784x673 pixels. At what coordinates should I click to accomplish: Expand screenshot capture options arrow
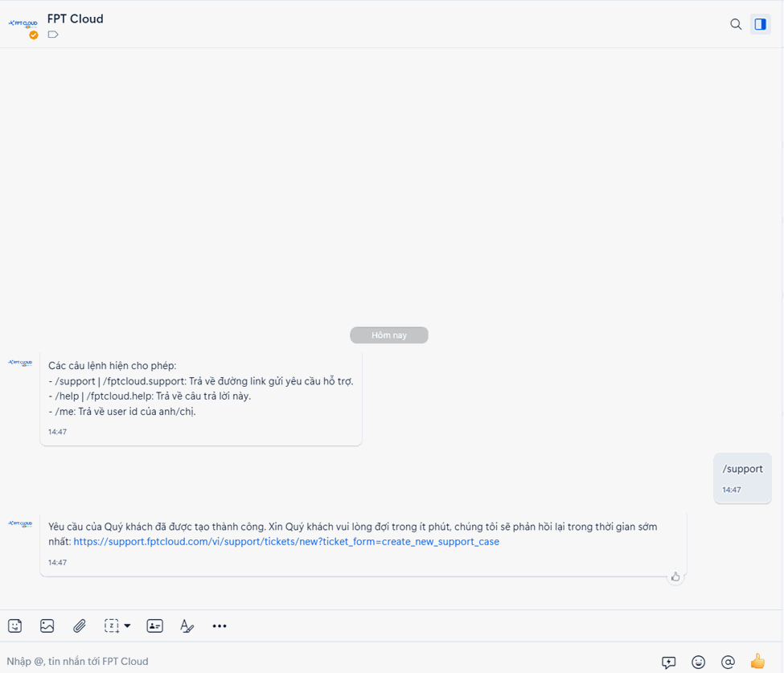tap(128, 626)
